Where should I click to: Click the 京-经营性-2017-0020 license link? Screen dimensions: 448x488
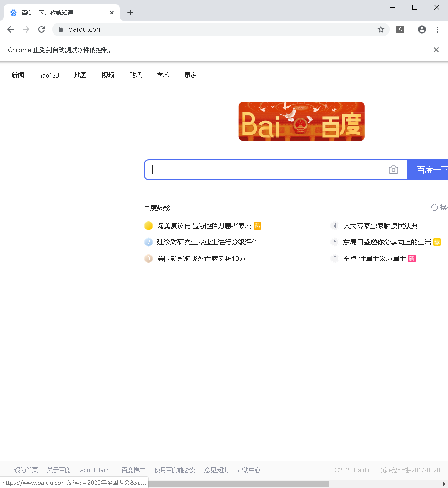(410, 470)
